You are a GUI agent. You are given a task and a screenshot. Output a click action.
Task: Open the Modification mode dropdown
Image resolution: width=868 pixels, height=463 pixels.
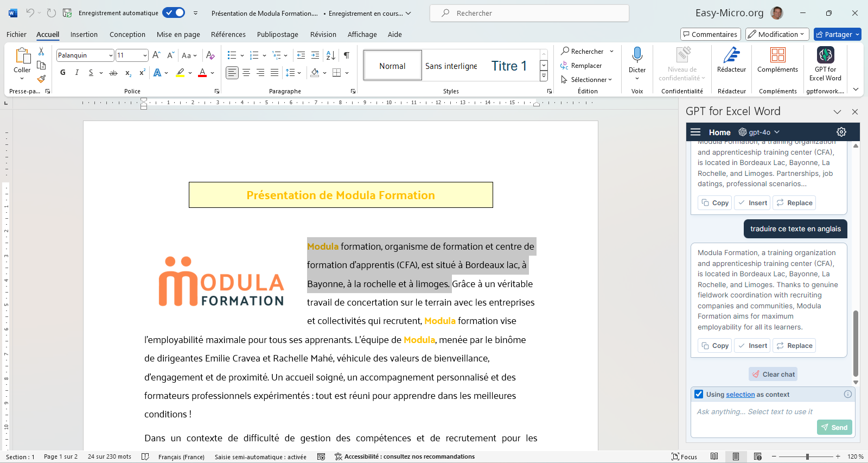click(x=777, y=34)
